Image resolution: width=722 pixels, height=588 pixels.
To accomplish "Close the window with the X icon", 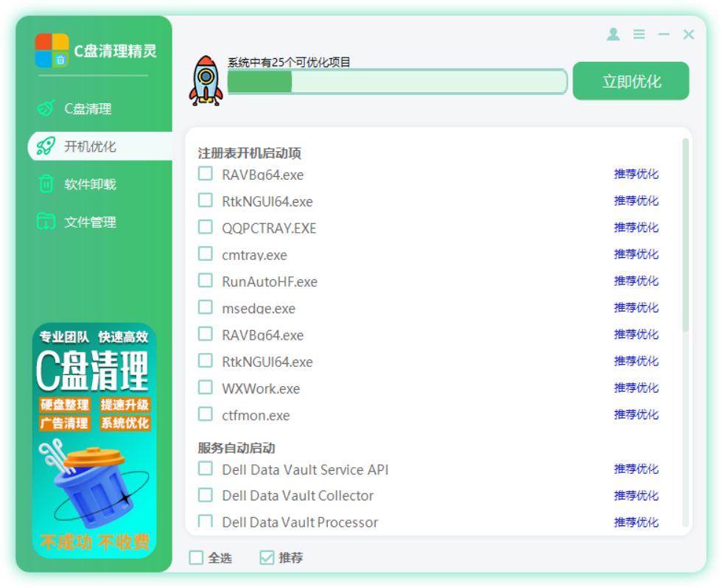I will (x=688, y=34).
